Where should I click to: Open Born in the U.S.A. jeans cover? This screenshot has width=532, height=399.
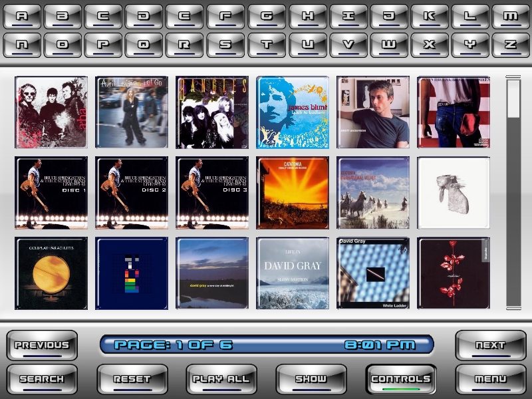454,112
